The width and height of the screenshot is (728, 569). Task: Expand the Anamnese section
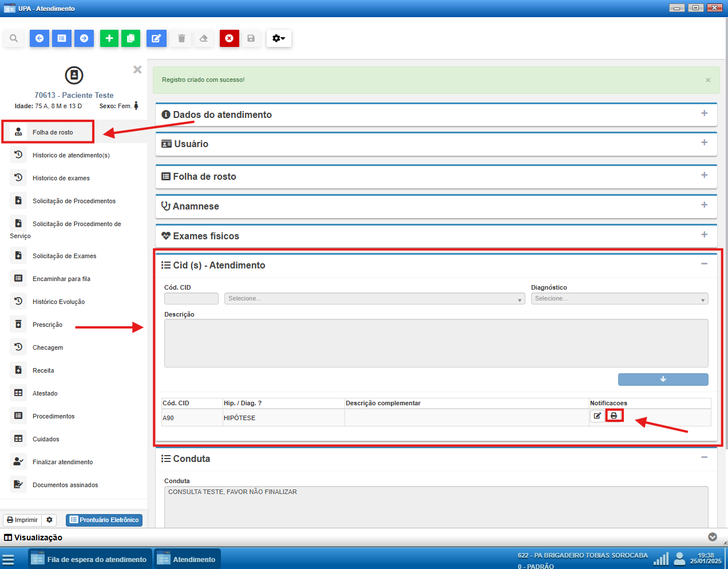pos(704,205)
